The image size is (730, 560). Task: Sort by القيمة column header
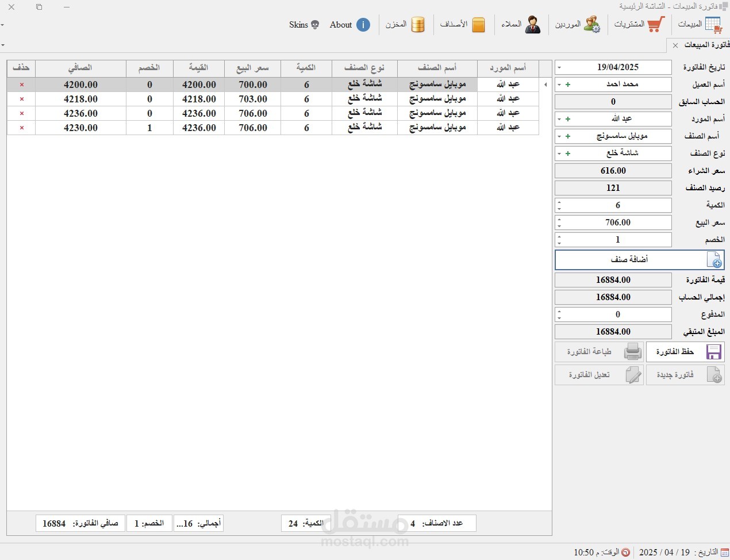point(199,68)
